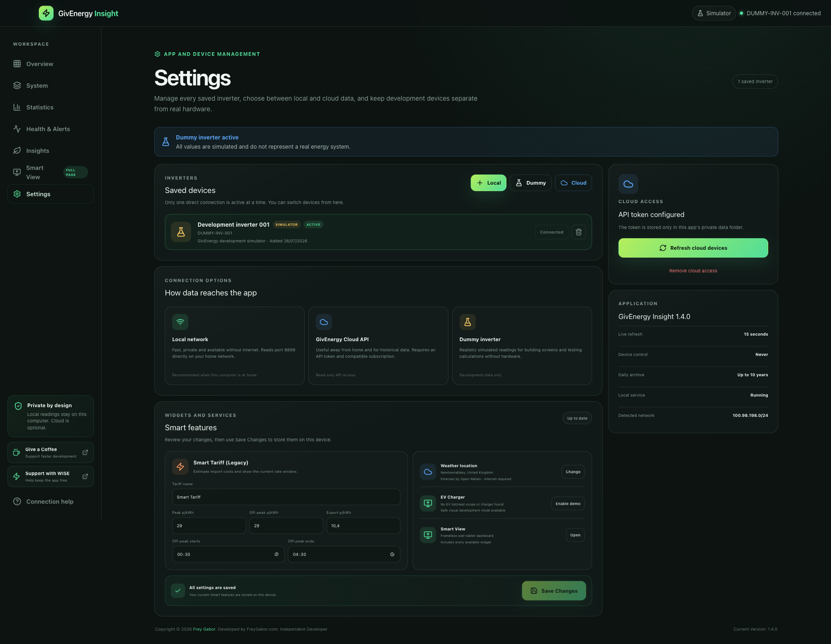
Task: Click the shield icon in Private by design
Action: [18, 406]
